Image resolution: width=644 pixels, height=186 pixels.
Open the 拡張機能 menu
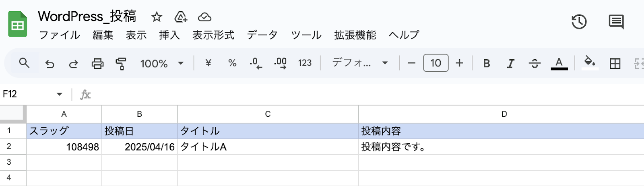pyautogui.click(x=355, y=35)
